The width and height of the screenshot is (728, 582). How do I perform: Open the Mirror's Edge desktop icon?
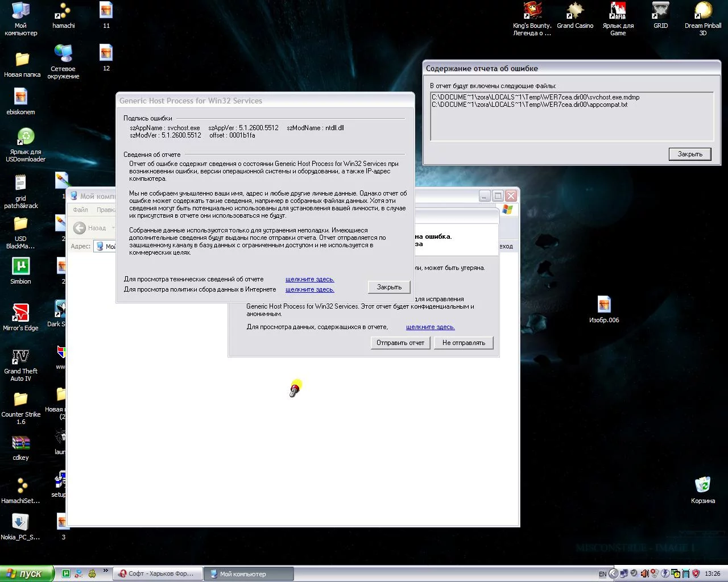click(x=20, y=313)
